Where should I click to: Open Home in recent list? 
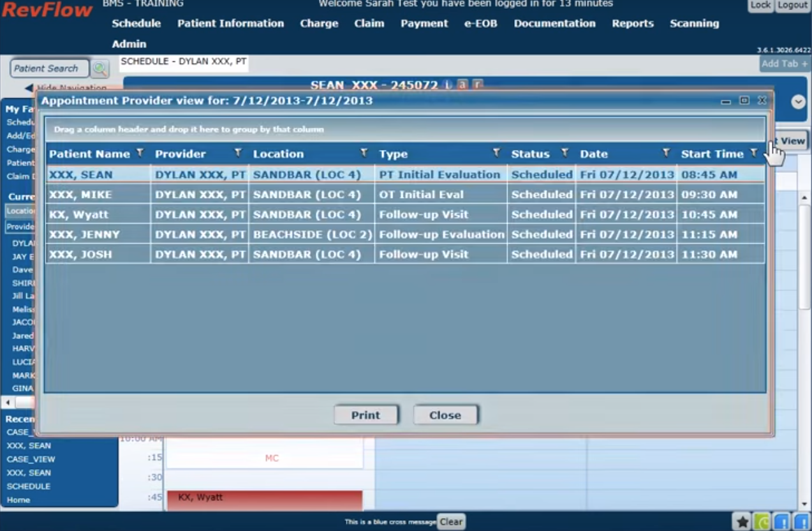pyautogui.click(x=18, y=499)
